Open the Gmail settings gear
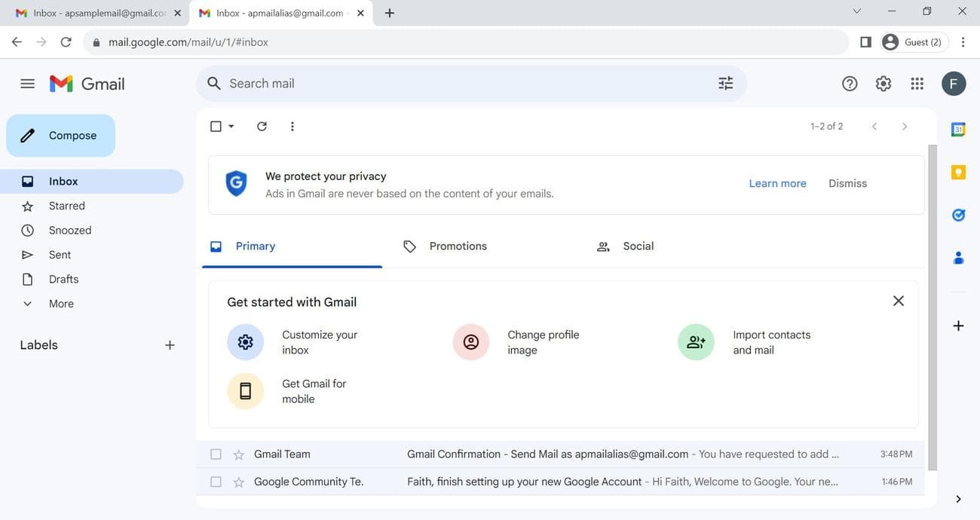980x520 pixels. (883, 83)
